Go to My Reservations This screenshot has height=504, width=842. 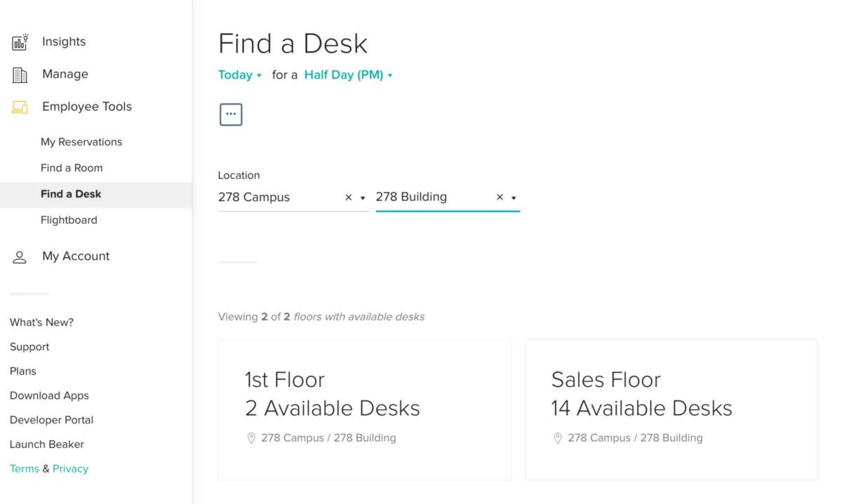[81, 142]
